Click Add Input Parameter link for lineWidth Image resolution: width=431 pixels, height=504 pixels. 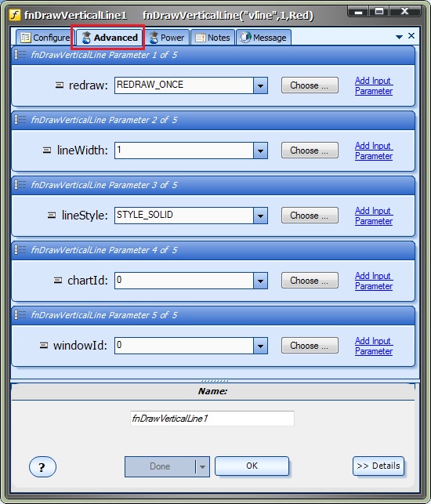(374, 150)
